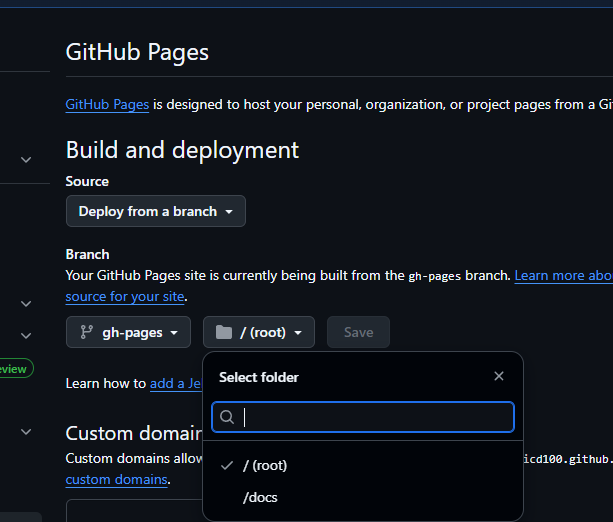Click the Build and deployment heading
Viewport: 613px width, 522px height.
coord(182,150)
